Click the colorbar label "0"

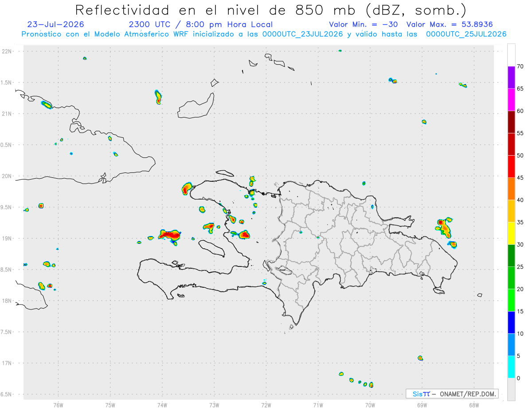pyautogui.click(x=518, y=378)
